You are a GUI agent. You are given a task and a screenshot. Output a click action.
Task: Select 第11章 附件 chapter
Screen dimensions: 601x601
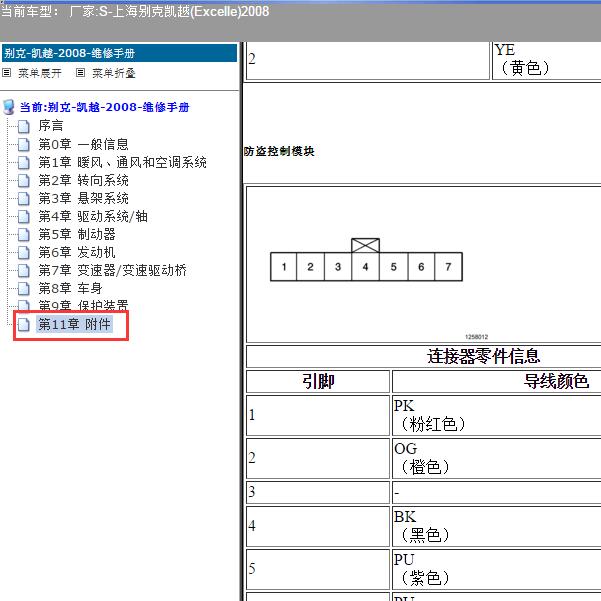tap(74, 324)
